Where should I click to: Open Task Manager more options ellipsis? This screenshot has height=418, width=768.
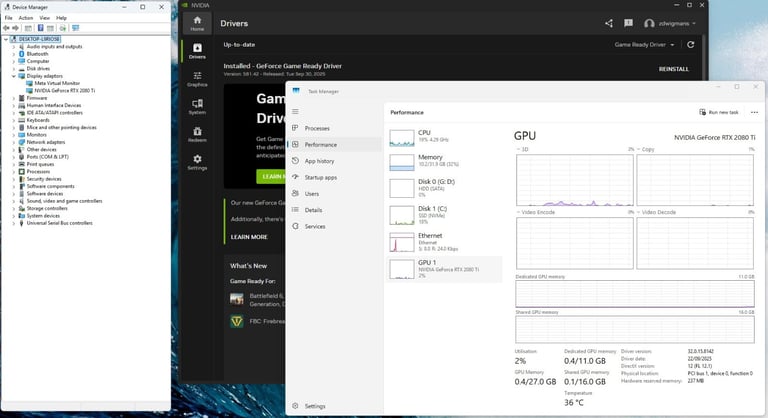[754, 112]
